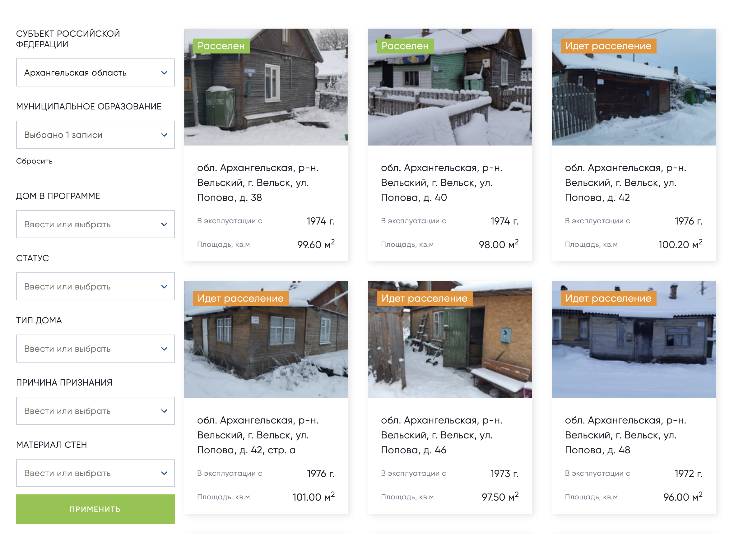The height and width of the screenshot is (560, 734).
Task: Click the area value 96.00 м²
Action: point(683,496)
